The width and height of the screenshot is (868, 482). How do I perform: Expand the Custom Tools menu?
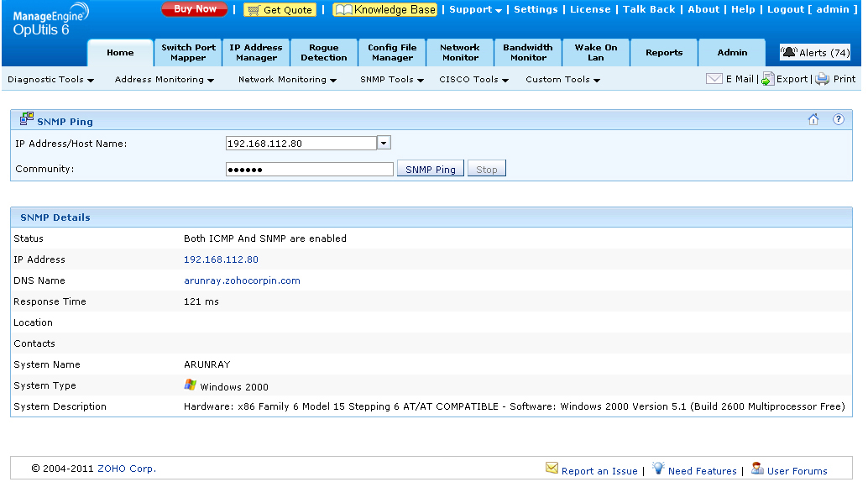563,80
